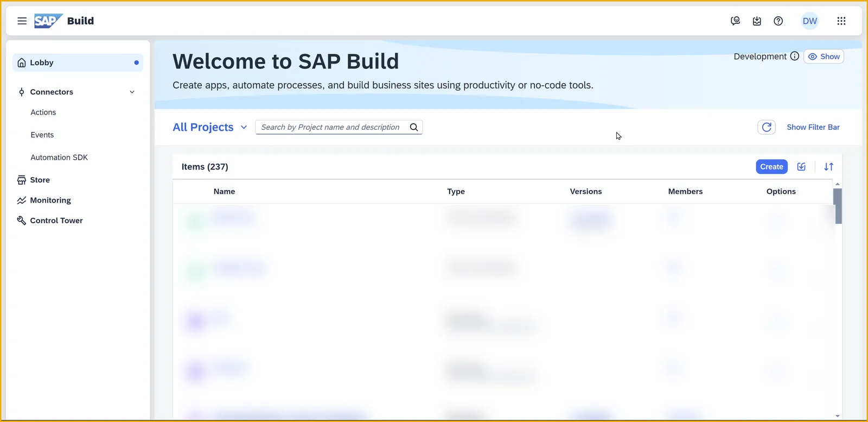Click the Create button
The height and width of the screenshot is (422, 868).
[771, 167]
